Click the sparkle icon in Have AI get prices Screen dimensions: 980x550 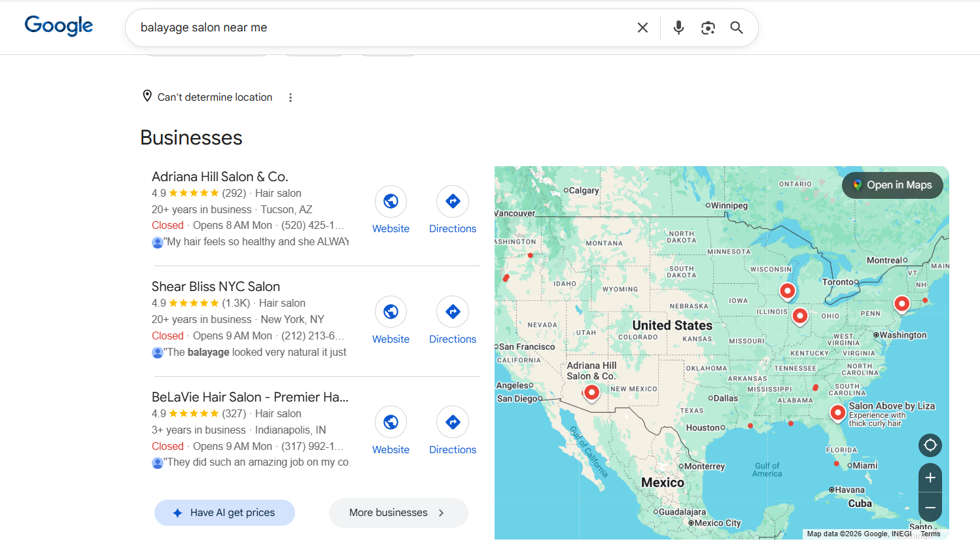point(177,513)
